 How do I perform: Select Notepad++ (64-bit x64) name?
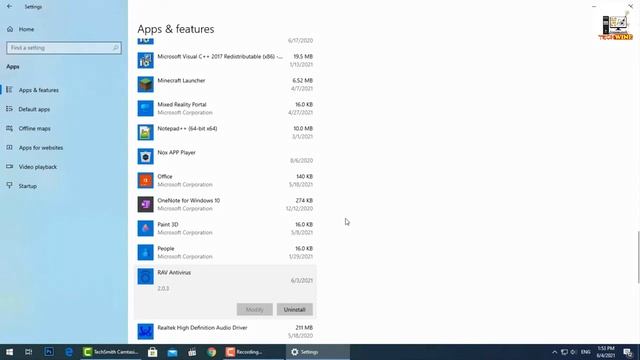click(x=187, y=129)
